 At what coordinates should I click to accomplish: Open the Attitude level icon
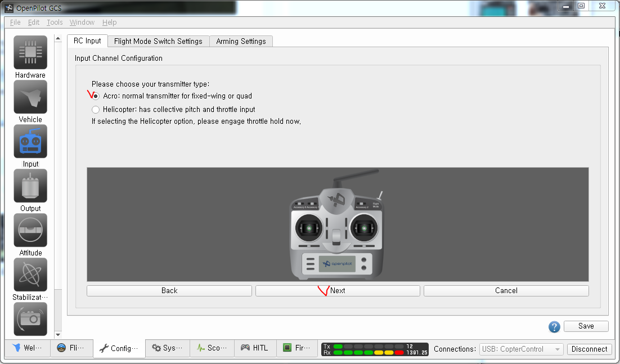(30, 231)
